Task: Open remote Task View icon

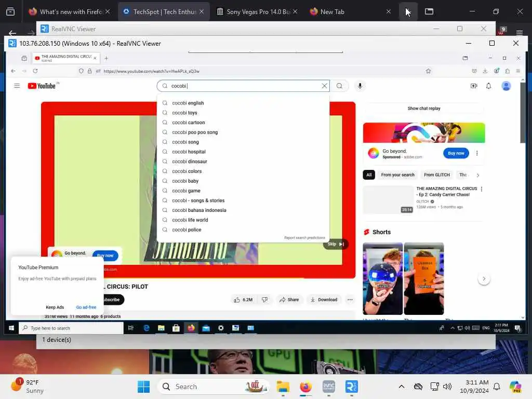Action: 130,328
